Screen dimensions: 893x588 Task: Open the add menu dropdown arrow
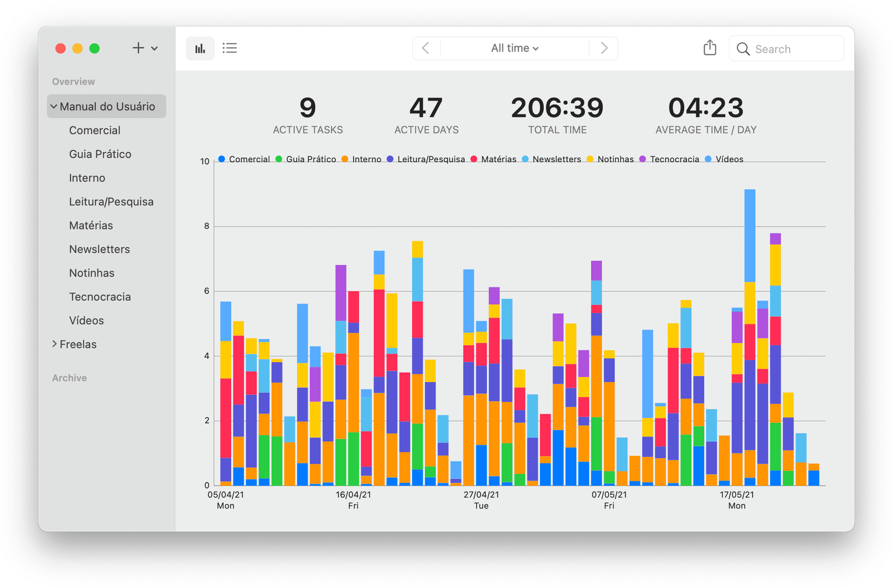pyautogui.click(x=154, y=48)
